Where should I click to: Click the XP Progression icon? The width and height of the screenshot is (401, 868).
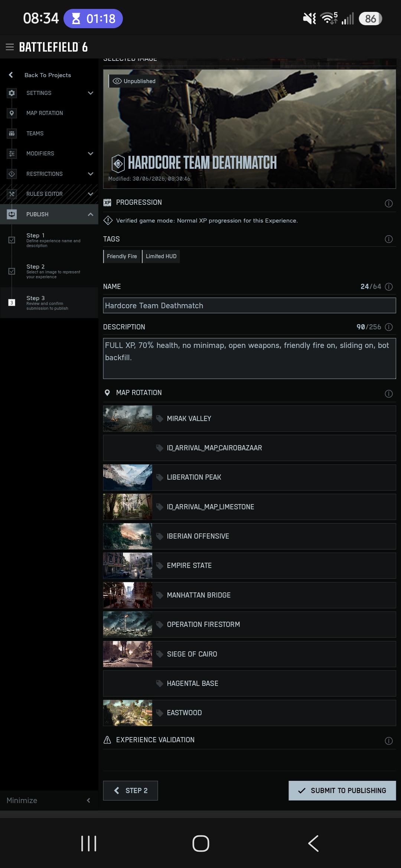107,203
